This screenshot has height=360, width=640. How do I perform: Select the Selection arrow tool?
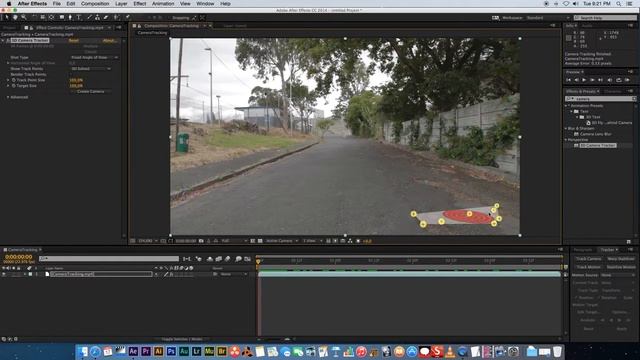click(7, 18)
